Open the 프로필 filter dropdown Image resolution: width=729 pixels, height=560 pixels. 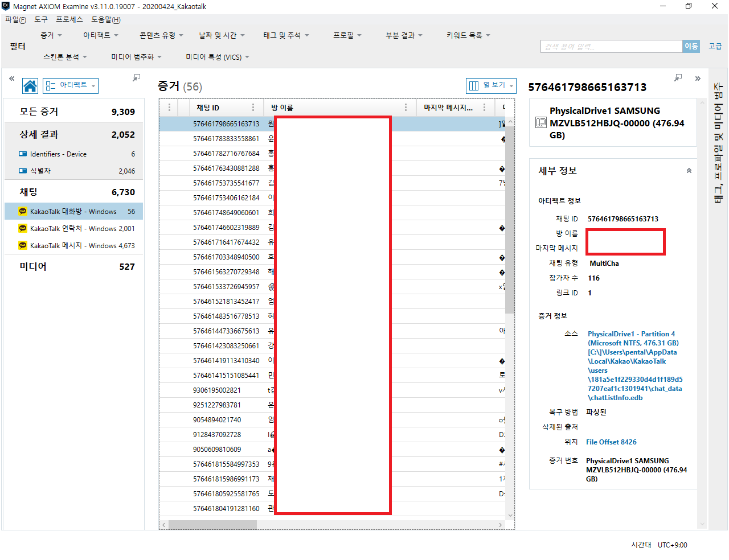click(347, 35)
